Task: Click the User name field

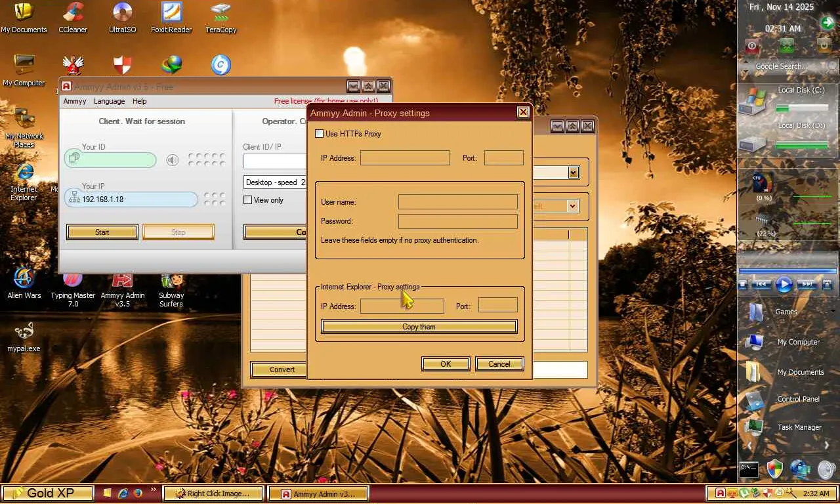Action: [x=458, y=202]
